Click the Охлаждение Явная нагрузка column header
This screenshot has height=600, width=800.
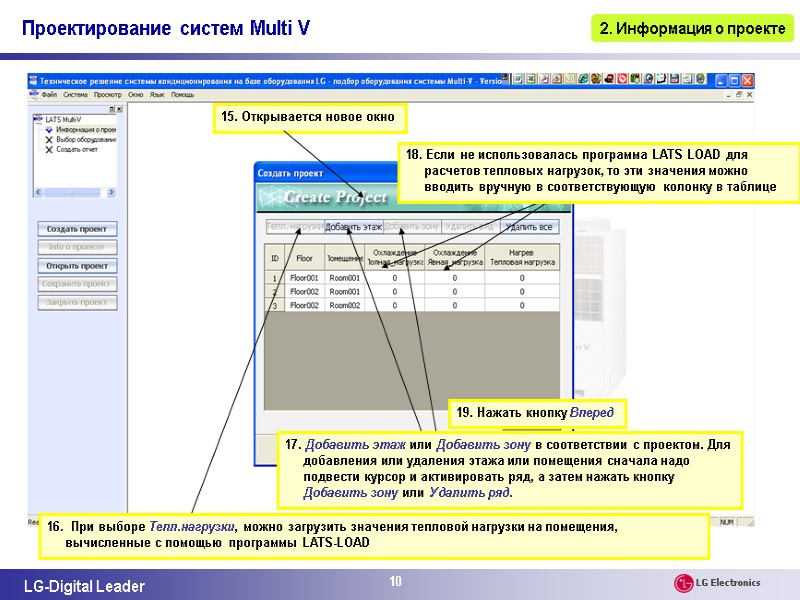[455, 258]
